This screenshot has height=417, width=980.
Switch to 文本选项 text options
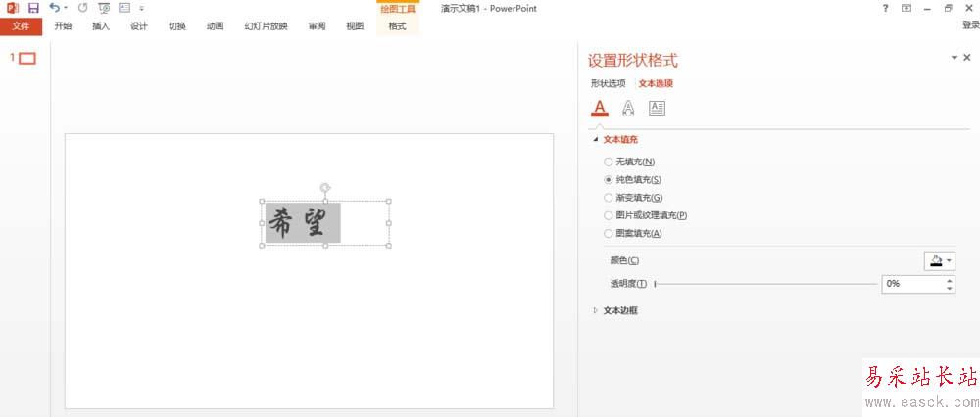656,83
